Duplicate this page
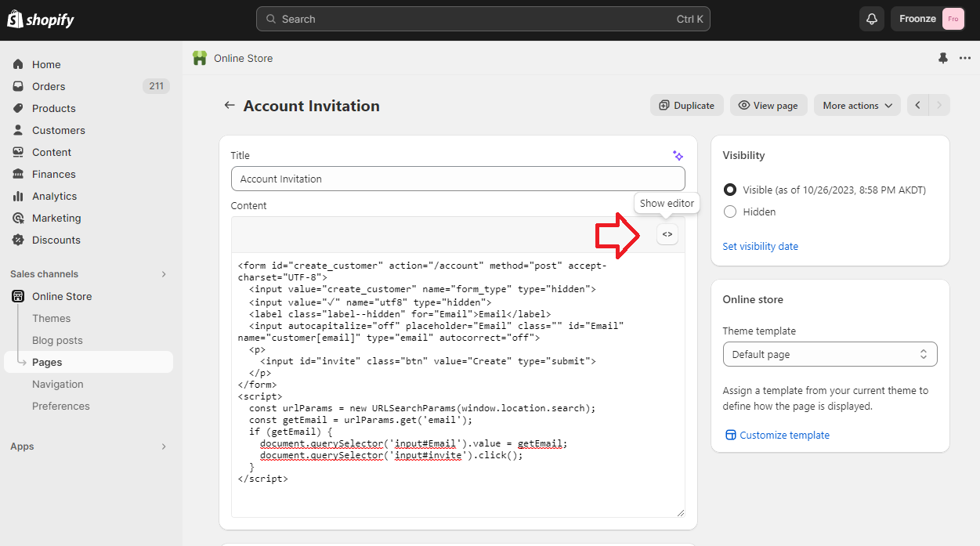Image resolution: width=980 pixels, height=546 pixels. click(687, 105)
